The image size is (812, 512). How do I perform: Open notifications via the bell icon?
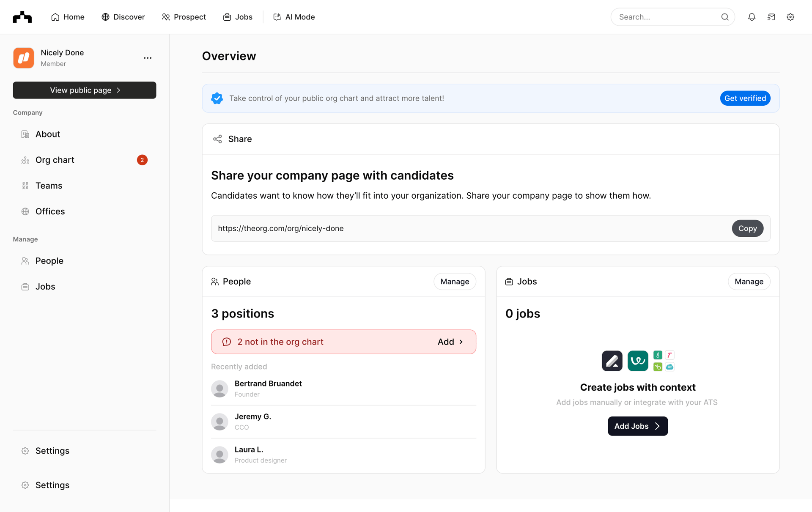click(752, 17)
